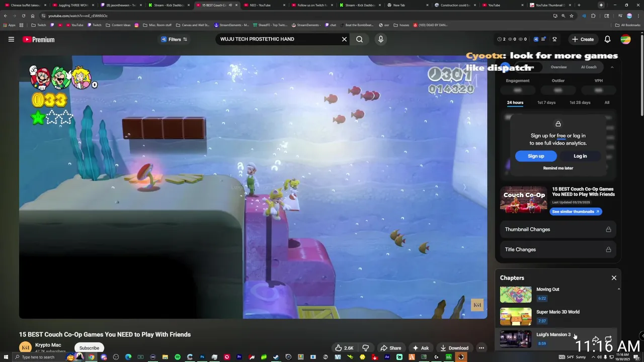Open the account avatar menu
The image size is (644, 362).
click(625, 39)
